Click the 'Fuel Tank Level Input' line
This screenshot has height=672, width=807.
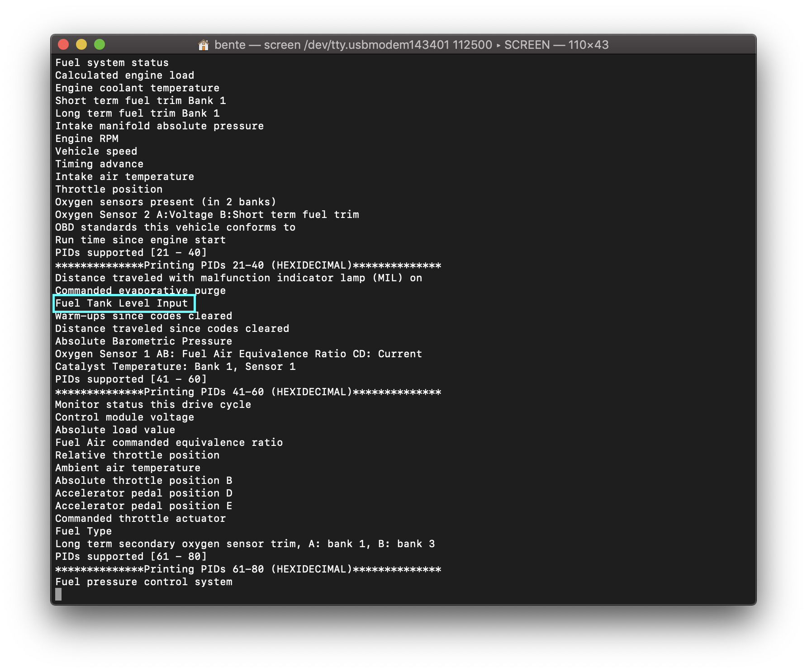(121, 303)
